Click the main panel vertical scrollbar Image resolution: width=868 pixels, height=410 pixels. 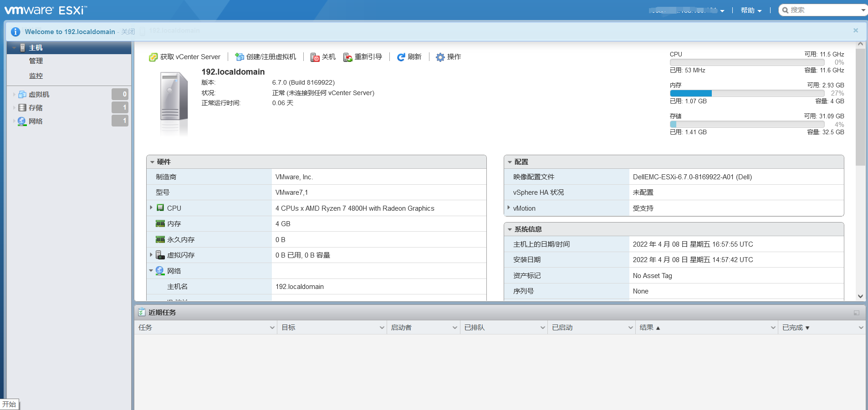(x=860, y=107)
